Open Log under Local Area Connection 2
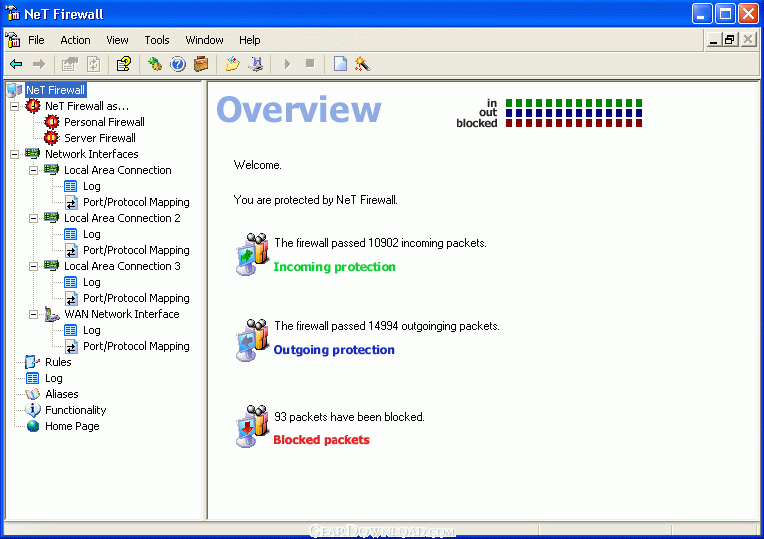Viewport: 764px width, 539px height. point(92,234)
